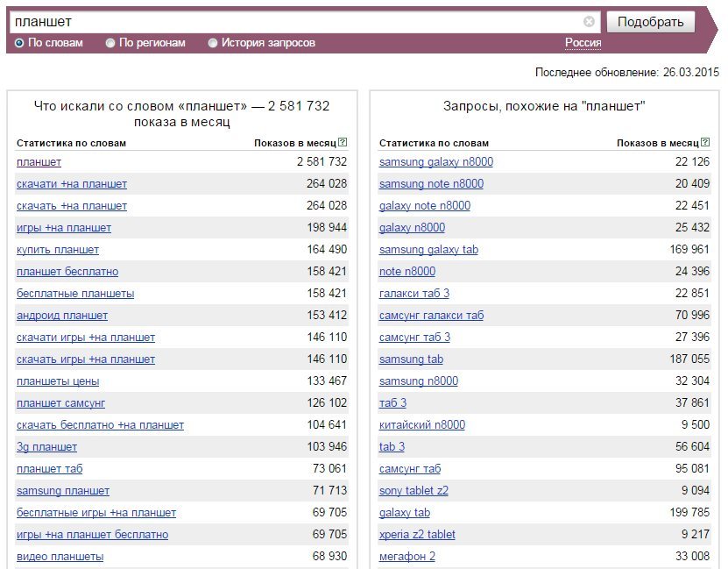Open the планшеты цены link

click(58, 381)
